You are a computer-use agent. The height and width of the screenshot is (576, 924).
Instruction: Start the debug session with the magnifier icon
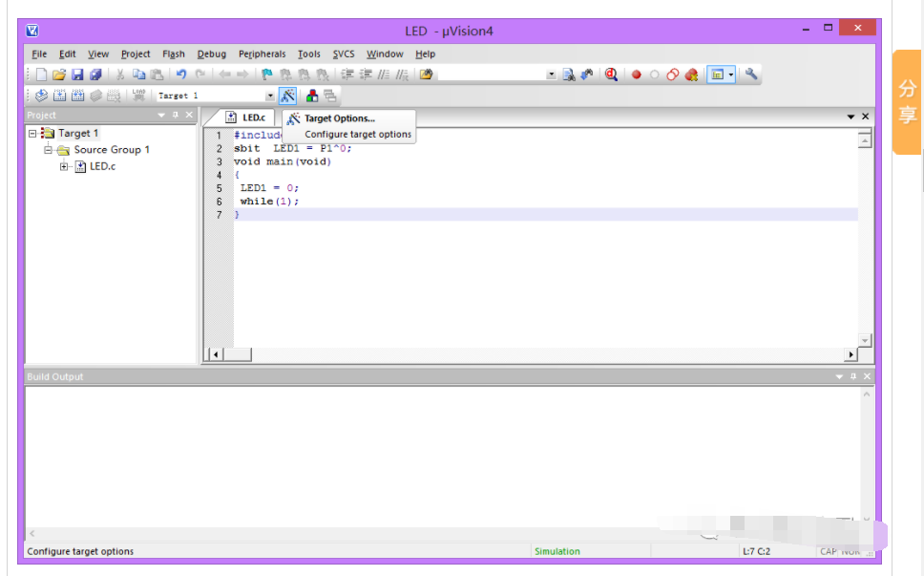(x=611, y=75)
